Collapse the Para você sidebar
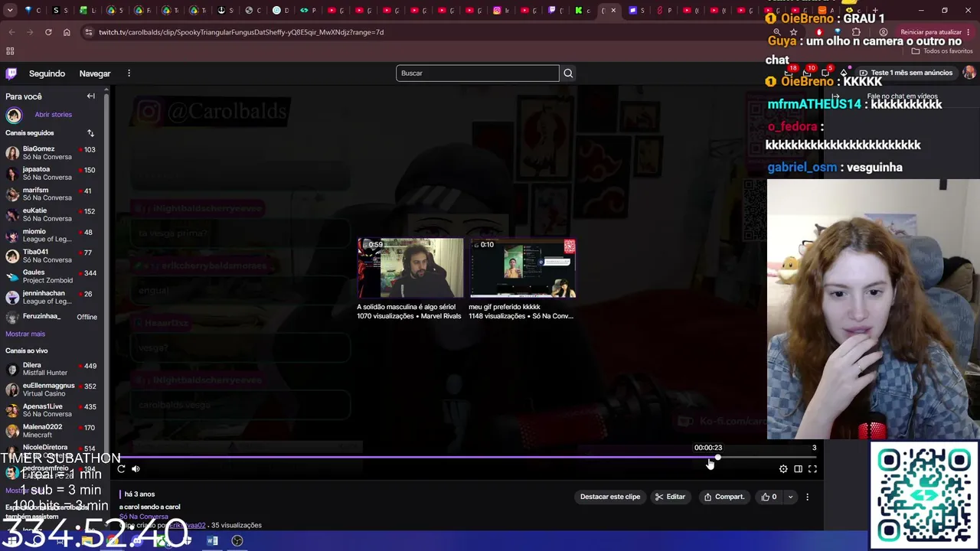Image resolution: width=980 pixels, height=551 pixels. [90, 96]
